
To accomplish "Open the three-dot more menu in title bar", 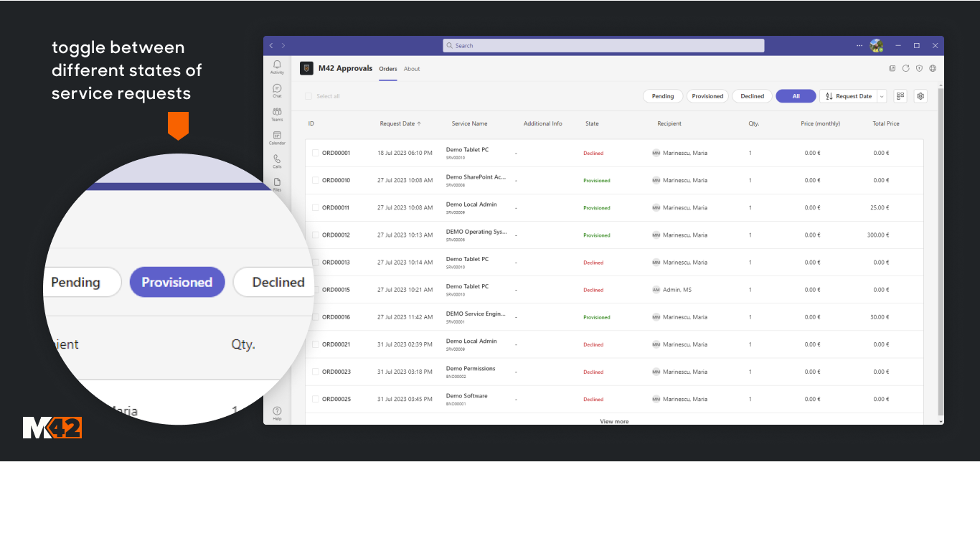I will (x=859, y=45).
